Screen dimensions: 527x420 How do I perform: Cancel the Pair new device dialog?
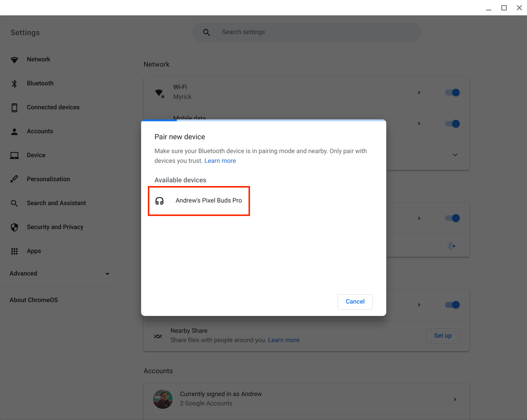coord(355,301)
